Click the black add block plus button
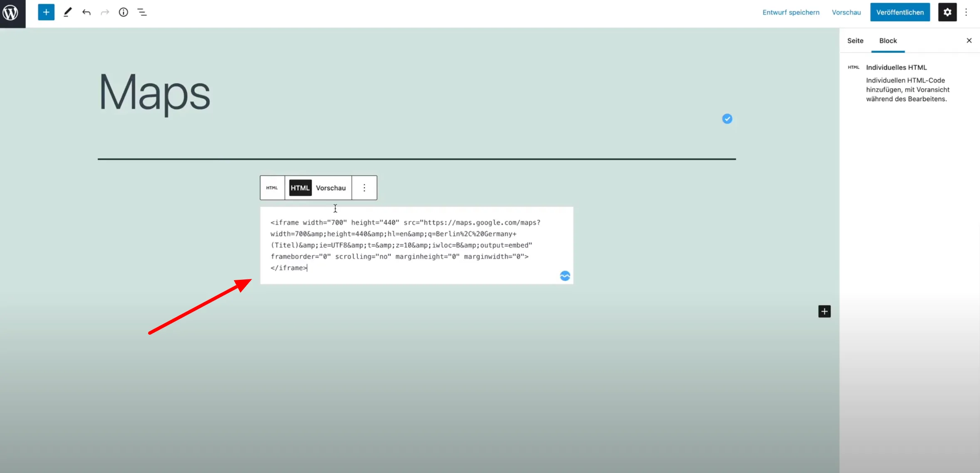Screen dimensions: 980x473 pyautogui.click(x=824, y=311)
